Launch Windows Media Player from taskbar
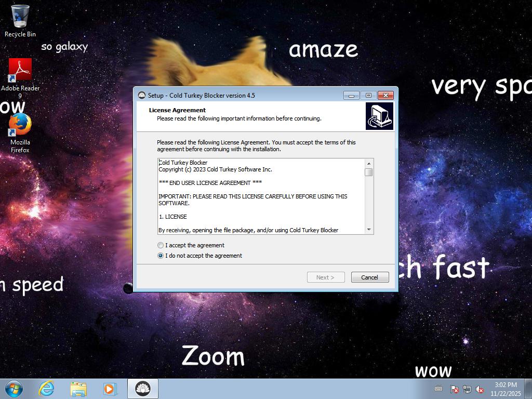 point(110,389)
